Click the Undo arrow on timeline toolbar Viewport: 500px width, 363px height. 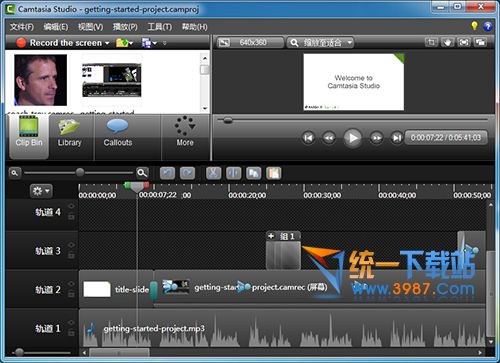coord(167,173)
